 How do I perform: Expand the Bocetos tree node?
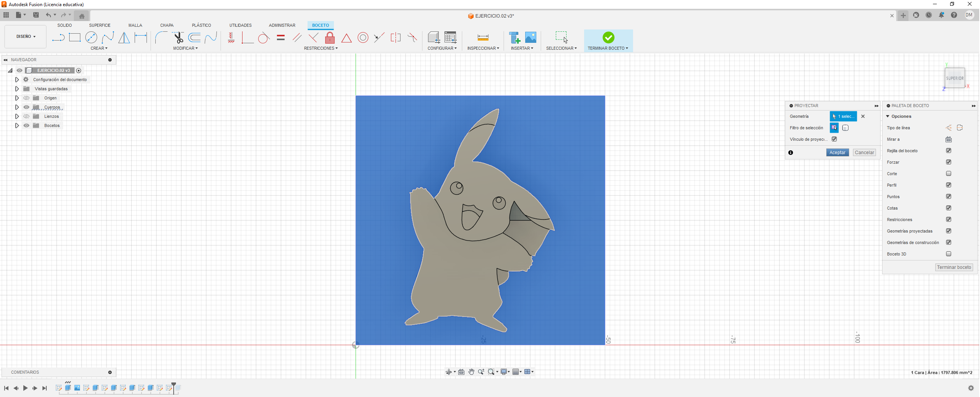point(17,125)
